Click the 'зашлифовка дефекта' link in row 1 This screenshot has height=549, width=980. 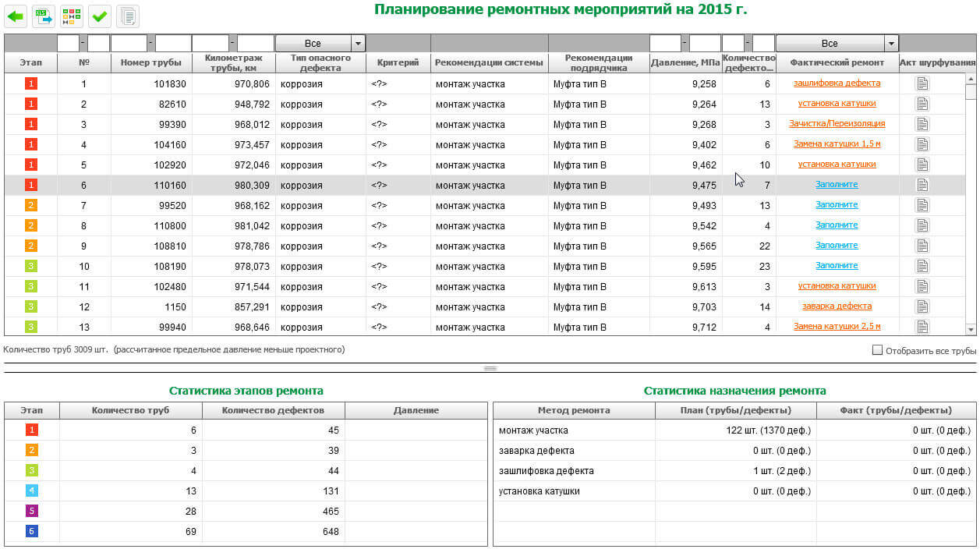click(x=837, y=83)
